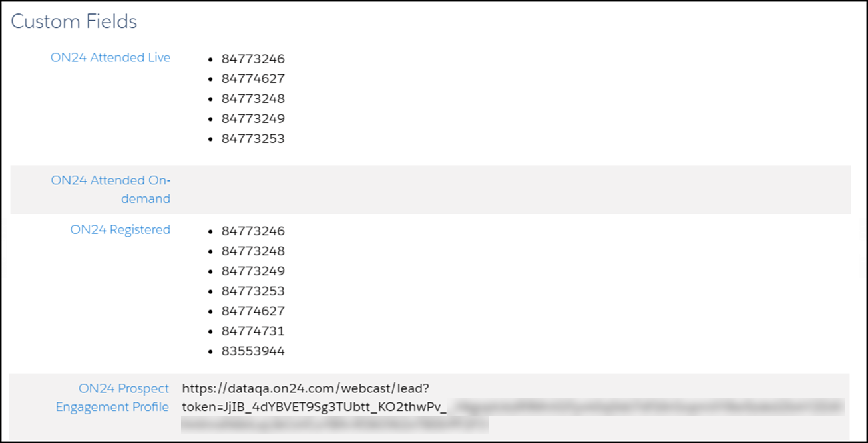Select 84774627 in ON24 Registered list
The width and height of the screenshot is (868, 443).
point(253,311)
